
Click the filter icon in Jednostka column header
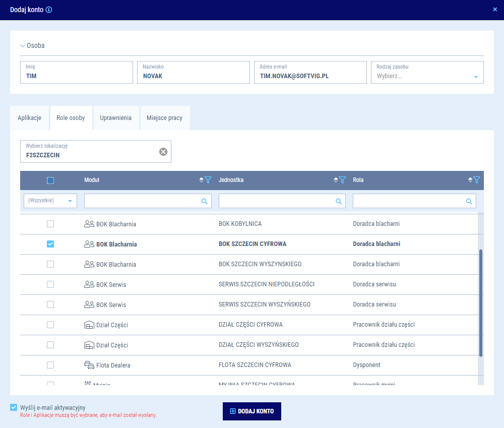click(x=342, y=180)
